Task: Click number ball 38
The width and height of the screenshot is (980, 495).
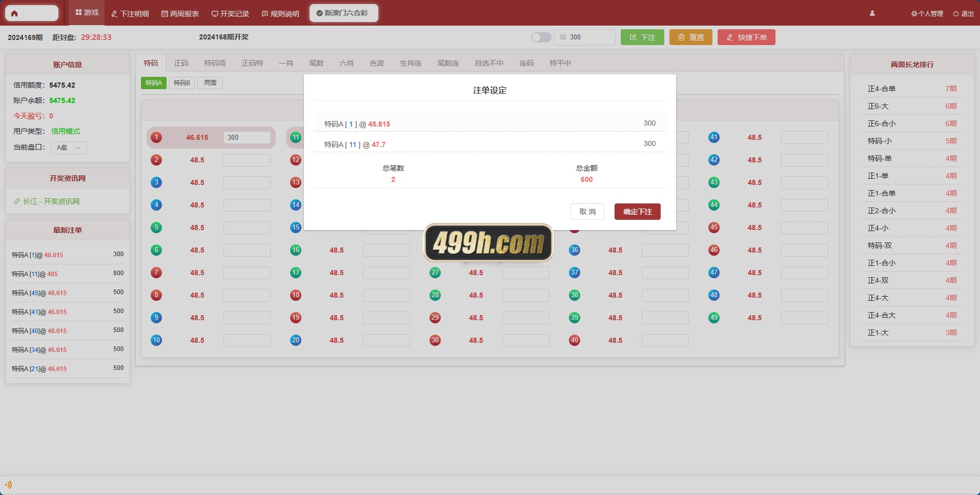Action: pos(575,295)
